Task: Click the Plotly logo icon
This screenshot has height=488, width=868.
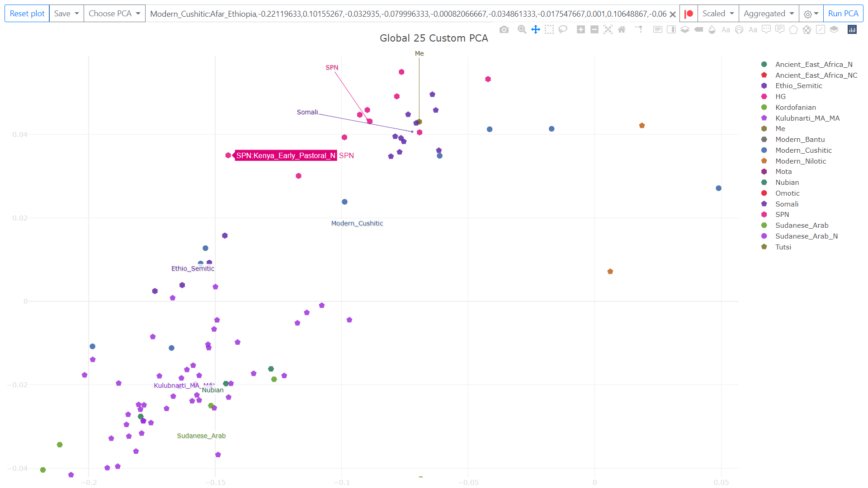Action: tap(852, 30)
